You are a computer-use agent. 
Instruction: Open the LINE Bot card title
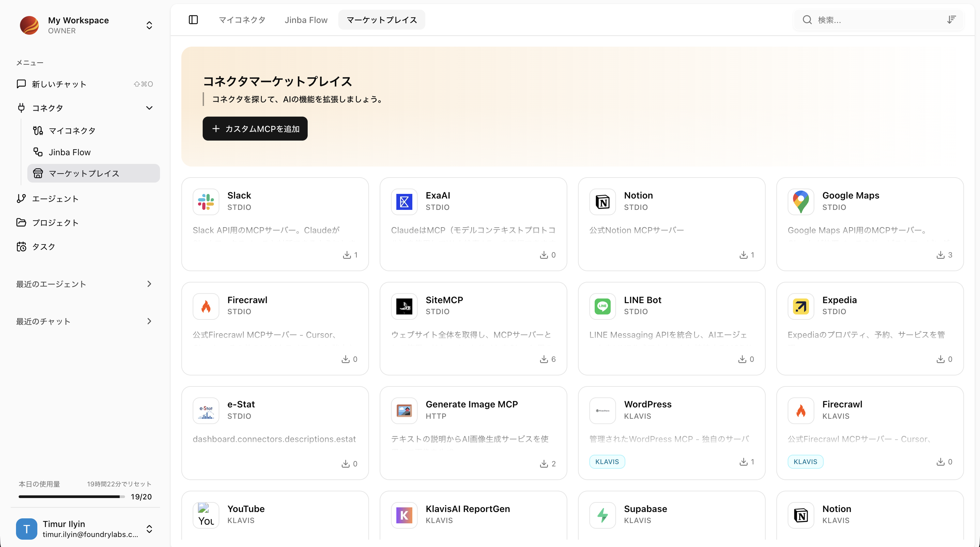pos(643,300)
